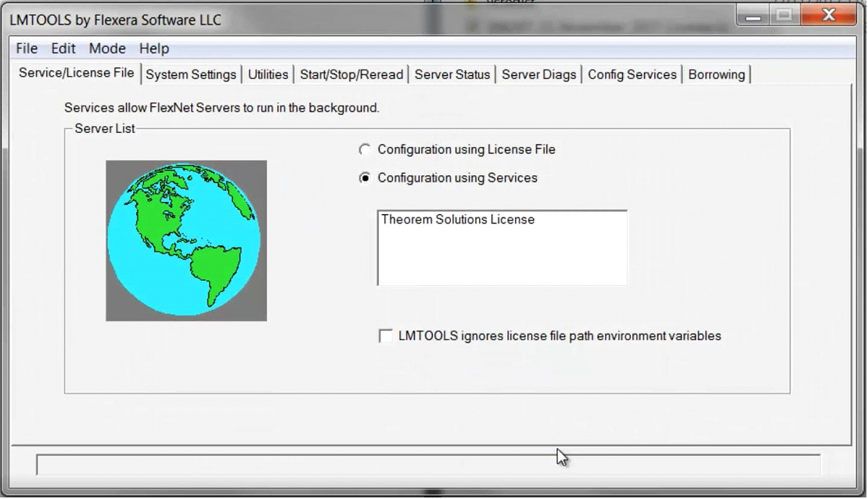Open the Mode menu

pyautogui.click(x=107, y=48)
